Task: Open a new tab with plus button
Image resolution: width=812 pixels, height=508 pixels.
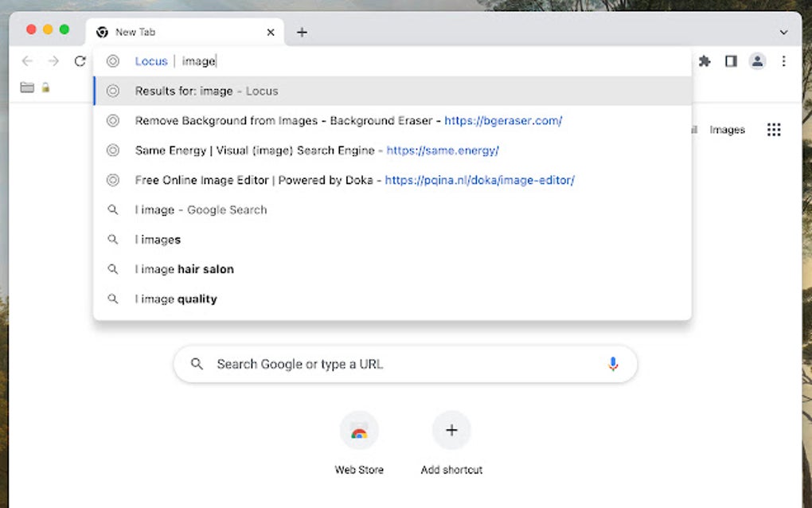Action: (x=302, y=32)
